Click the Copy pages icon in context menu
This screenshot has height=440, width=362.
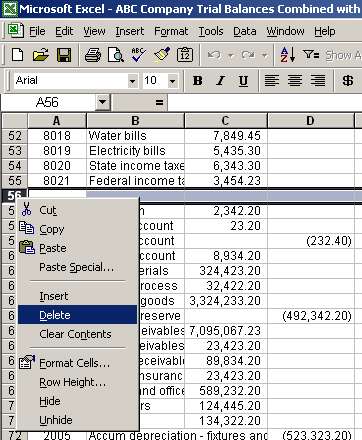pos(26,229)
